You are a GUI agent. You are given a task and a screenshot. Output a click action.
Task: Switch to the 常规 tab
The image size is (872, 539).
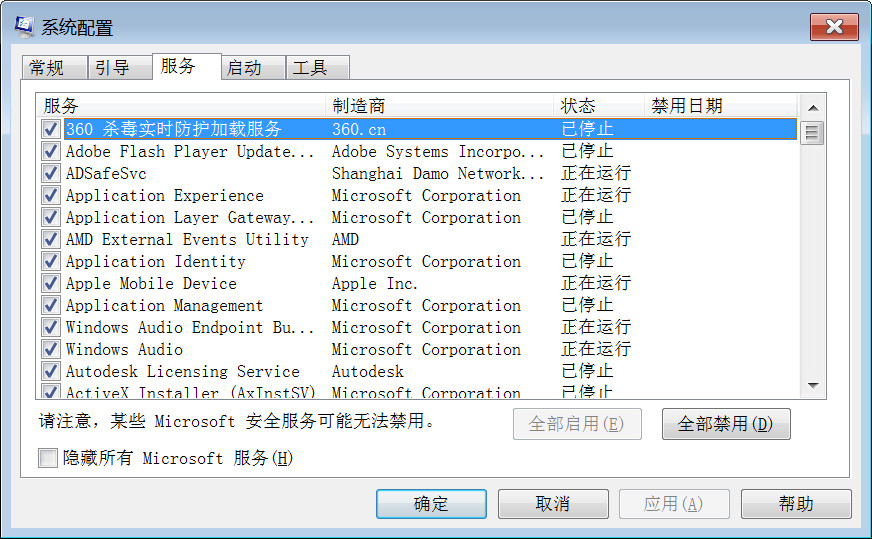click(x=47, y=68)
